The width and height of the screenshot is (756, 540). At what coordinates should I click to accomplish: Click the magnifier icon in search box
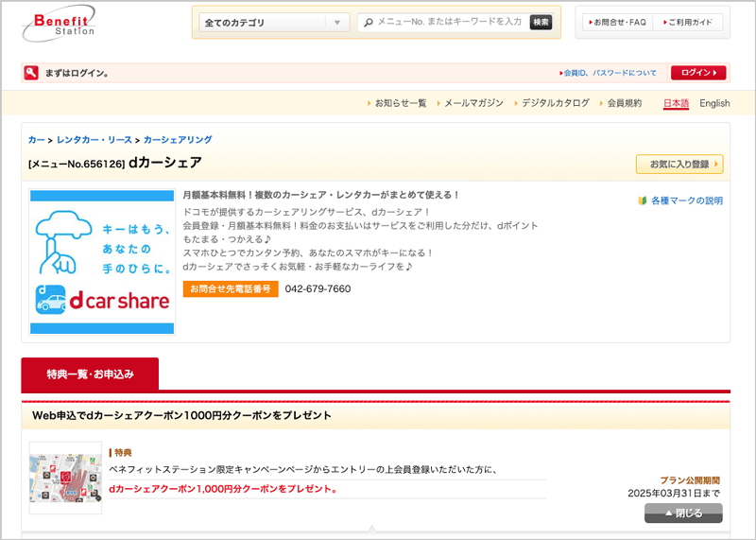[369, 22]
